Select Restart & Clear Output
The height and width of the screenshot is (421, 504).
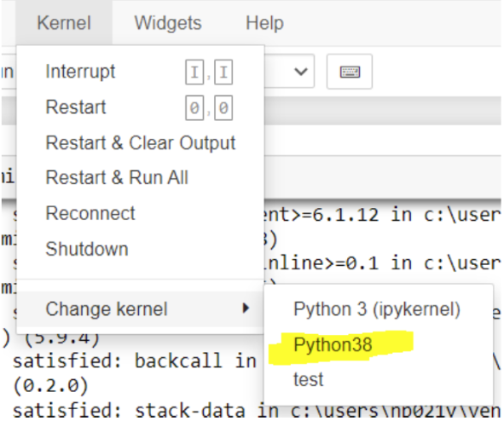(140, 142)
